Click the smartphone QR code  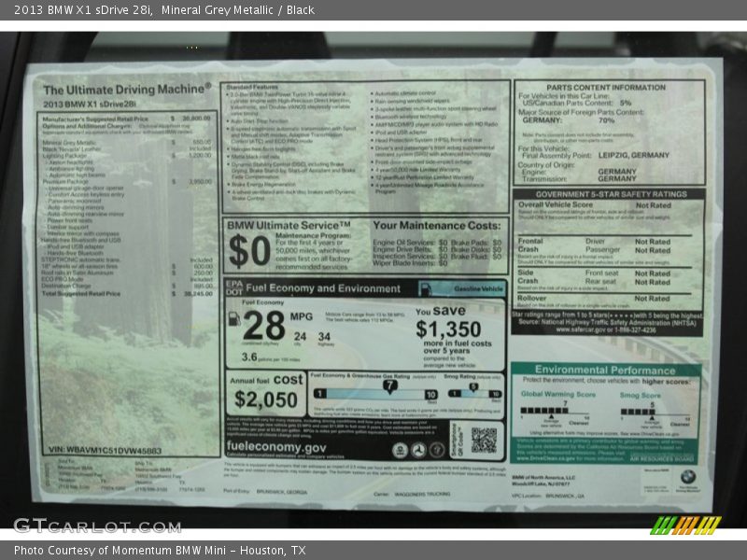coord(483,440)
